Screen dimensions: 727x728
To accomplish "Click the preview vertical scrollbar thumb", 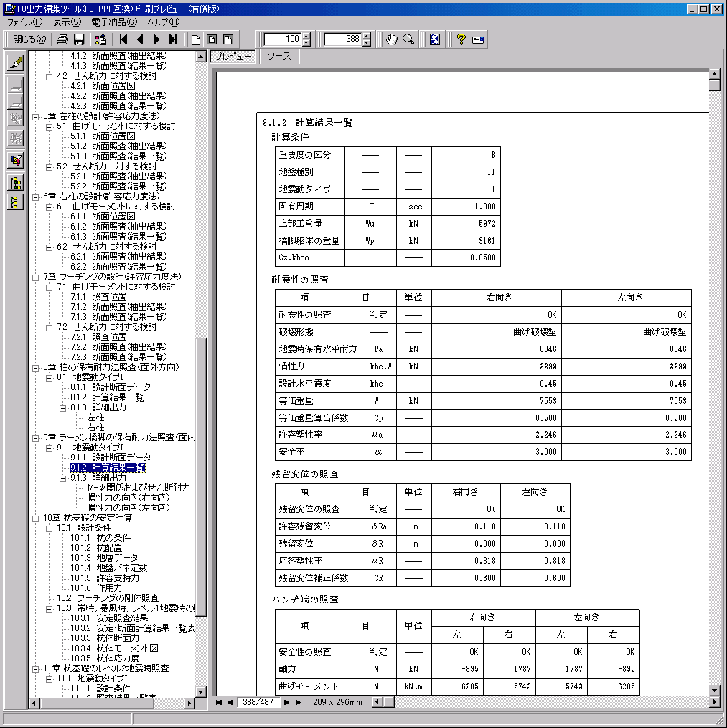I will tap(715, 85).
